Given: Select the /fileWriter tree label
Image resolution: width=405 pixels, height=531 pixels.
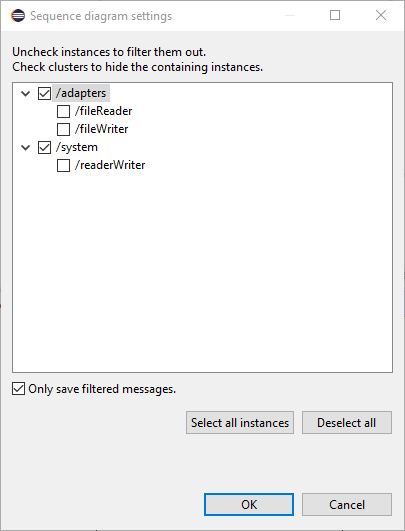Looking at the screenshot, I should tap(102, 129).
